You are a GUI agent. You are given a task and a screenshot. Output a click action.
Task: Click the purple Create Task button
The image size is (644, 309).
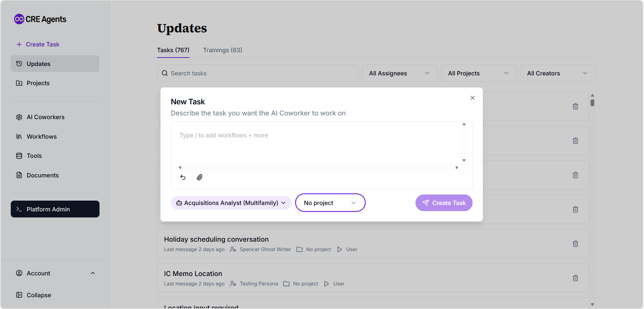444,203
